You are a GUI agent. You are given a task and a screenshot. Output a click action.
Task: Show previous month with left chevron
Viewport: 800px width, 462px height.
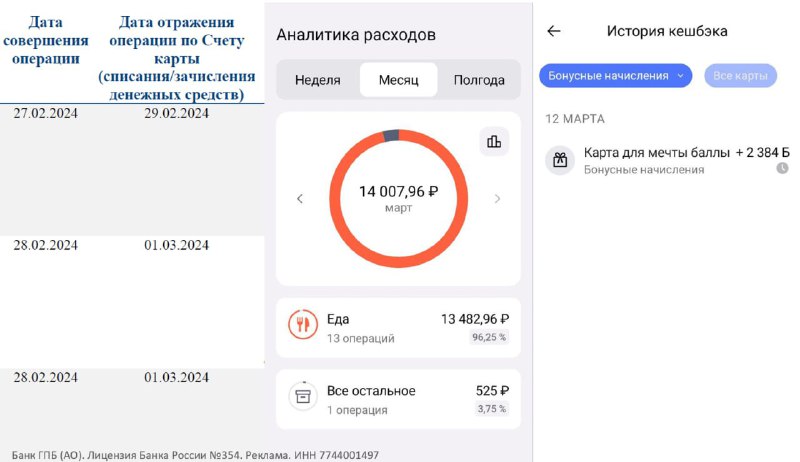tap(300, 199)
